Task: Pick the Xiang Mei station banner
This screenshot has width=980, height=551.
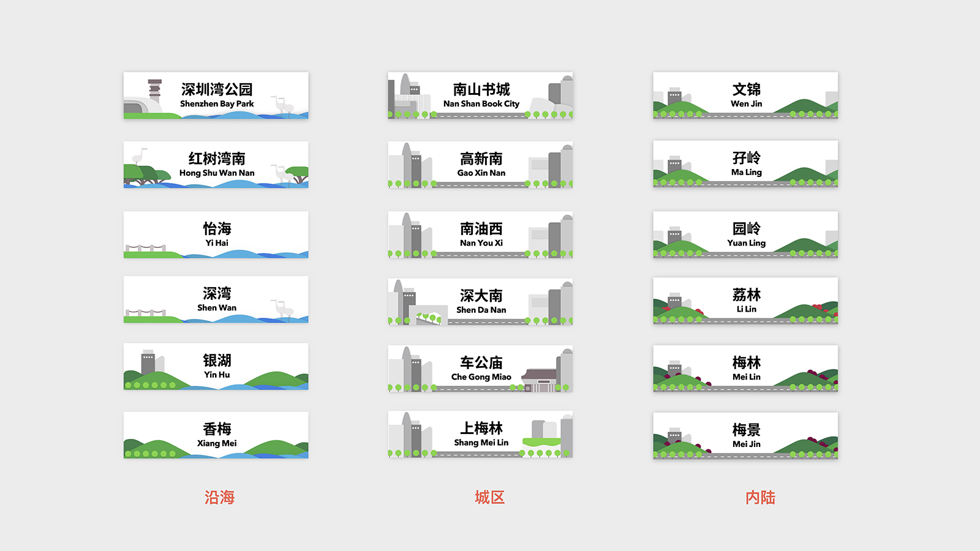Action: 216,435
